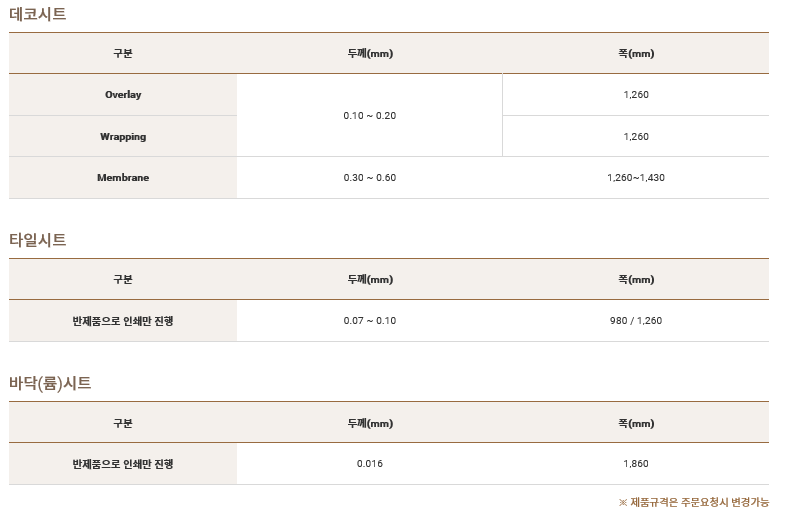Viewport: 801px width, 521px height.
Task: Click the 0.30 ~ 0.60 thickness cell
Action: [x=370, y=177]
